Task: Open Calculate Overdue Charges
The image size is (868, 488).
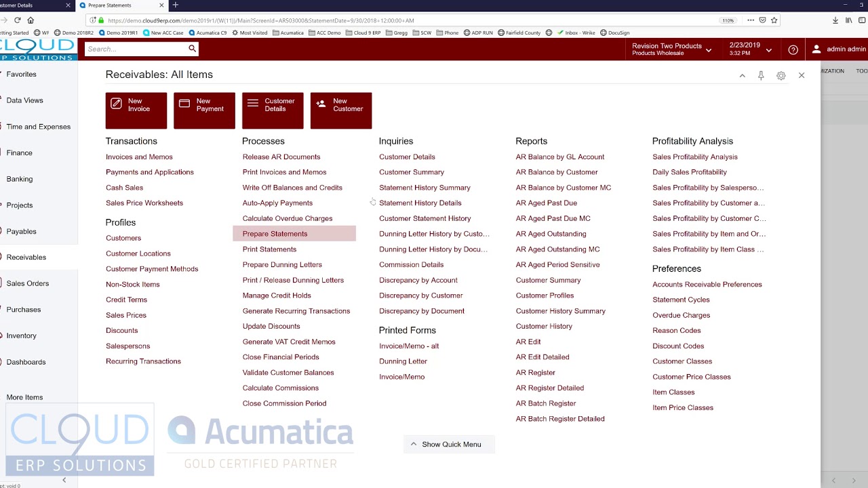Action: click(288, 218)
